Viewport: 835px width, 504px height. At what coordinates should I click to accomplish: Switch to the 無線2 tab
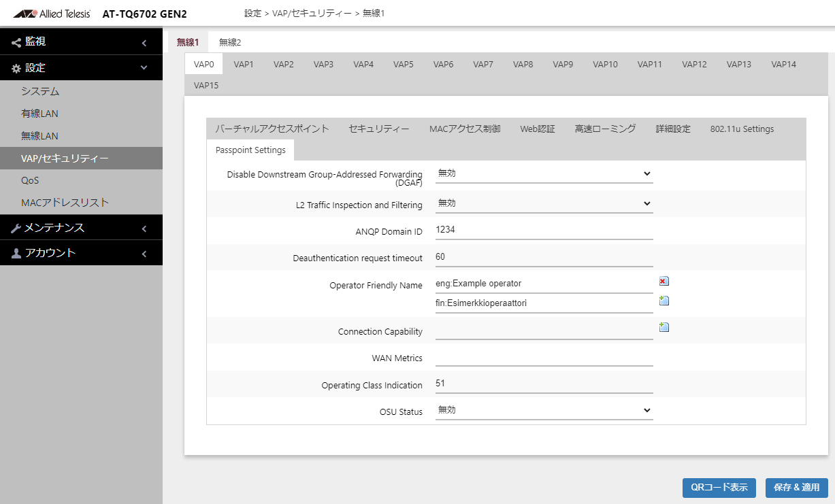(x=230, y=42)
